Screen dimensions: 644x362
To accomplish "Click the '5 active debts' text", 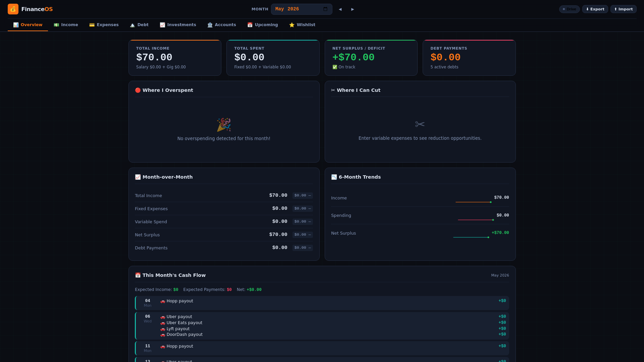I will coord(444,67).
